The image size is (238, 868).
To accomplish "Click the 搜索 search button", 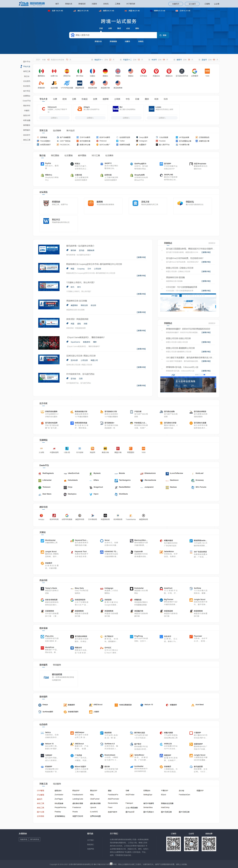I will click(x=163, y=35).
